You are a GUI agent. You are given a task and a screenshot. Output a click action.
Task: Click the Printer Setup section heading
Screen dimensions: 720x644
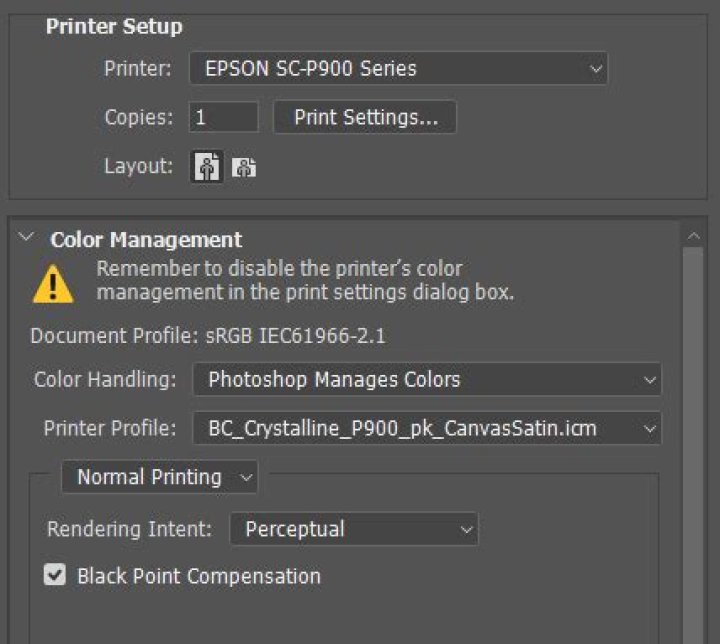[x=114, y=27]
